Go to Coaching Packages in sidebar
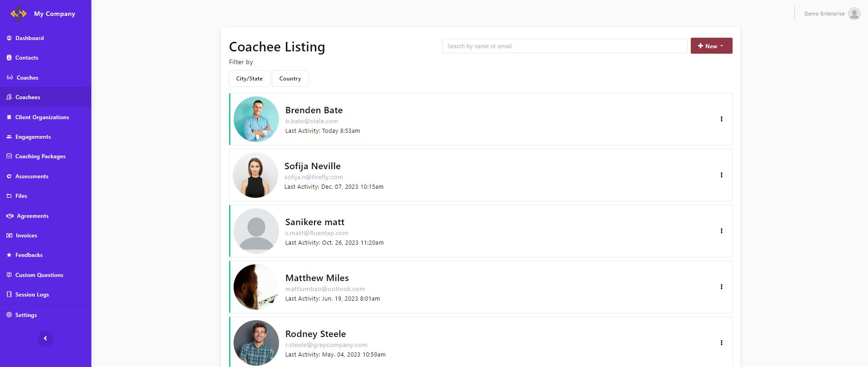 point(40,156)
